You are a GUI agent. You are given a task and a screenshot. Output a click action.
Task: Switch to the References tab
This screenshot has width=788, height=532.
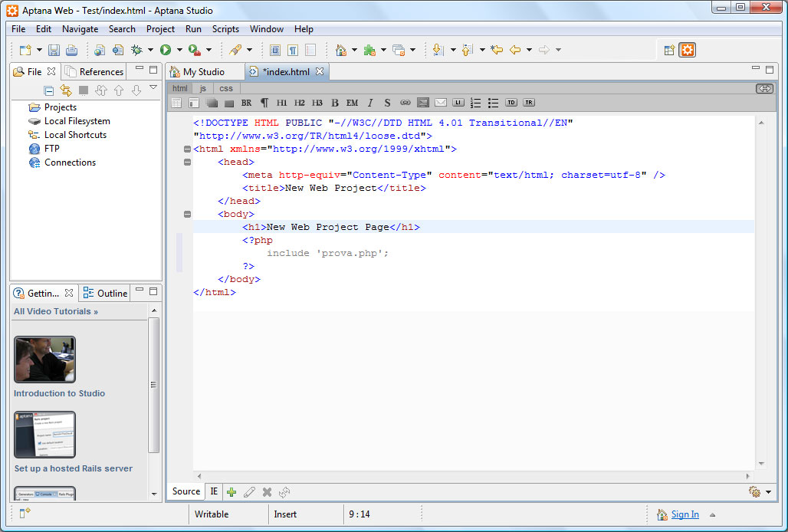point(95,72)
